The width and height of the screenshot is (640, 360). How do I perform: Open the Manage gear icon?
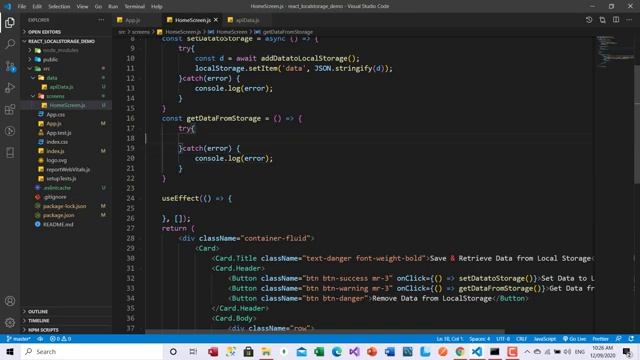point(10,322)
